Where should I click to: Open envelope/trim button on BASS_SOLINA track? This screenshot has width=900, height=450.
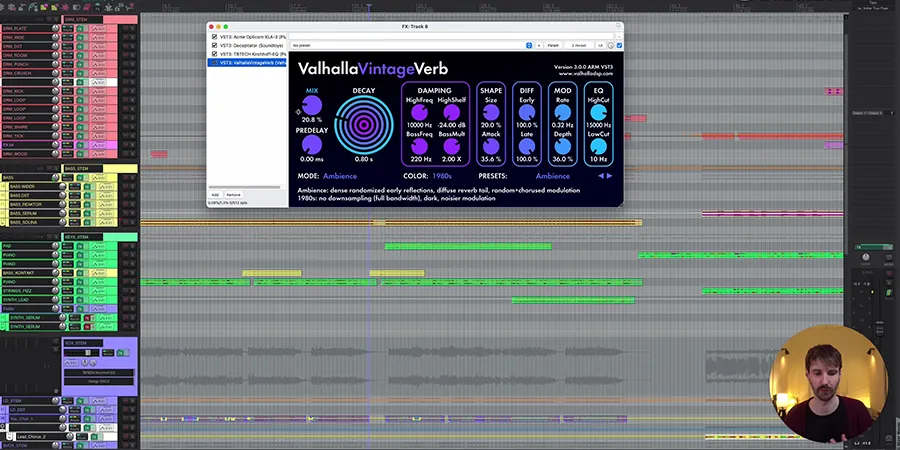(x=107, y=222)
